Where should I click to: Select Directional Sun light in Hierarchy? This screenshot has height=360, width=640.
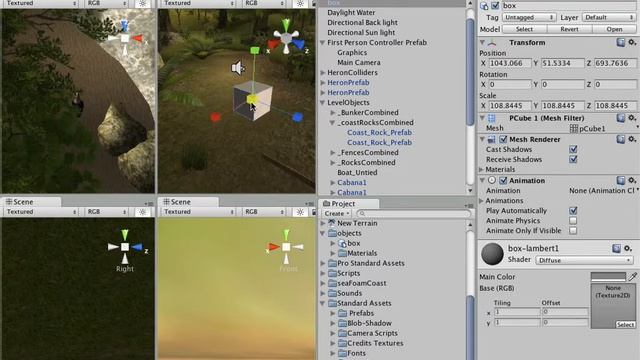point(361,33)
